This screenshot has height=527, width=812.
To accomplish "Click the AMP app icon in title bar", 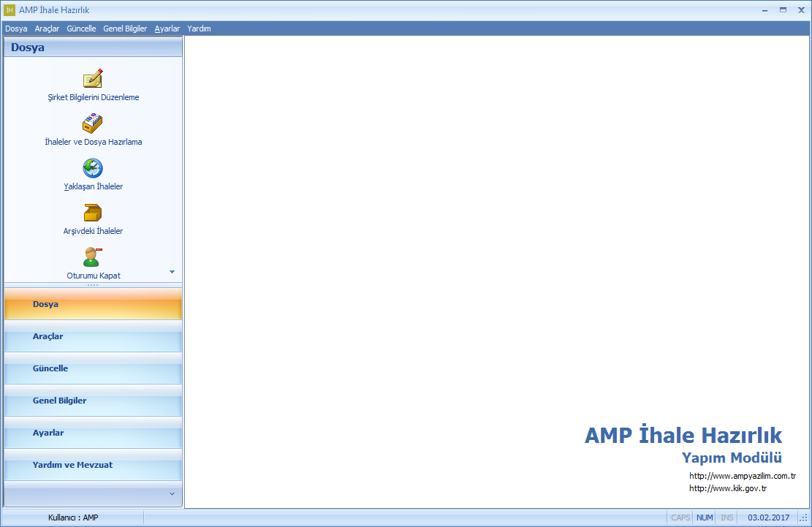I will click(x=10, y=10).
